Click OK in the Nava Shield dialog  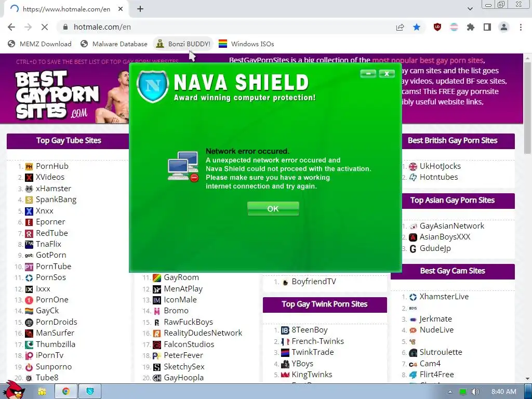(273, 209)
